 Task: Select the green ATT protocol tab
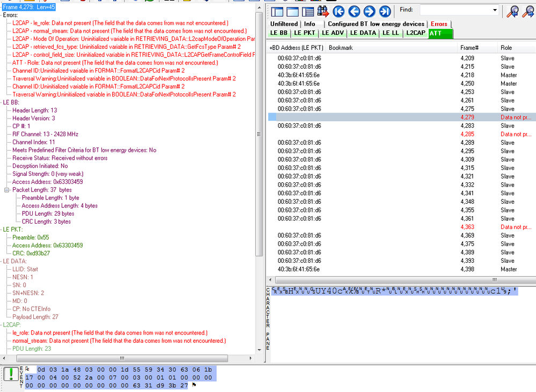coord(440,33)
